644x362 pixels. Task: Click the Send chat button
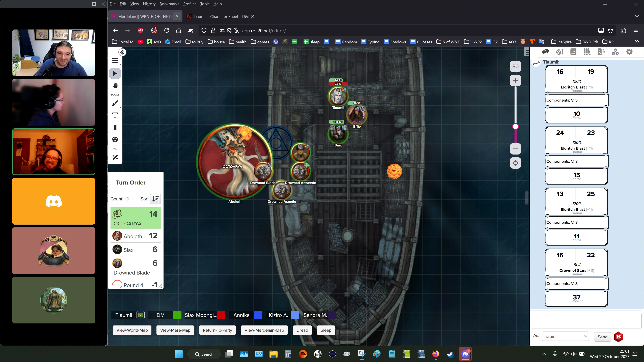(602, 337)
